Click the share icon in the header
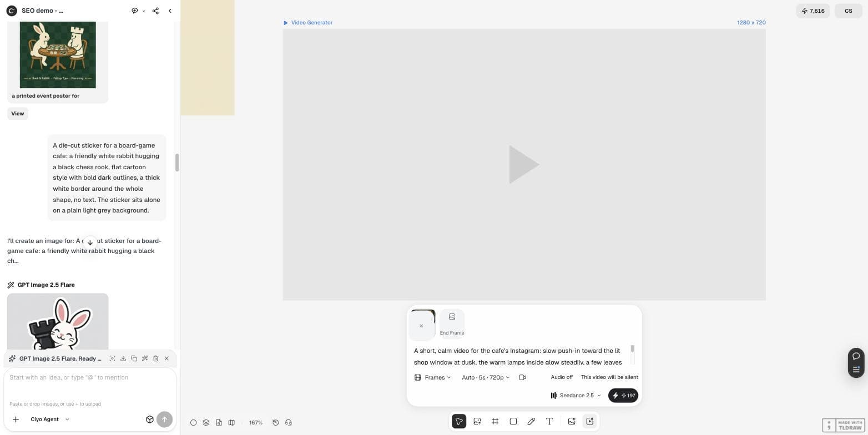 pos(155,11)
